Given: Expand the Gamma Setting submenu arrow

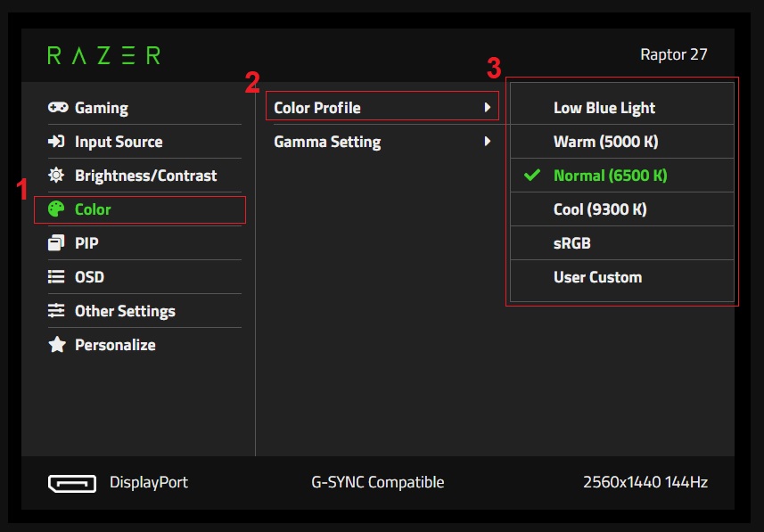Looking at the screenshot, I should [x=488, y=142].
